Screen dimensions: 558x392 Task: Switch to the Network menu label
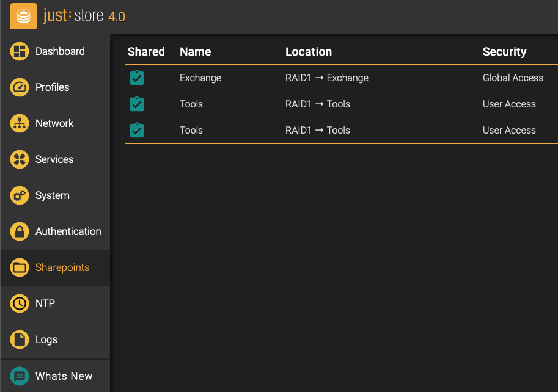(x=54, y=123)
